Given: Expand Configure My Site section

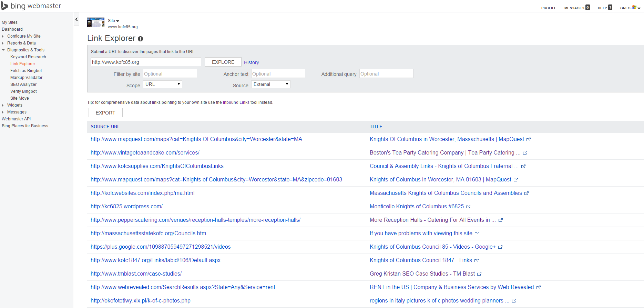Looking at the screenshot, I should click(24, 36).
